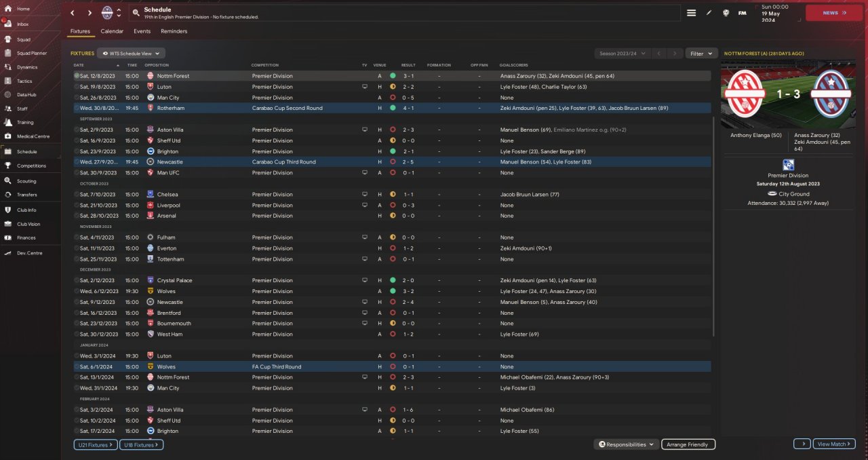The image size is (868, 460).
Task: Switch to the Calendar tab
Action: click(x=112, y=31)
